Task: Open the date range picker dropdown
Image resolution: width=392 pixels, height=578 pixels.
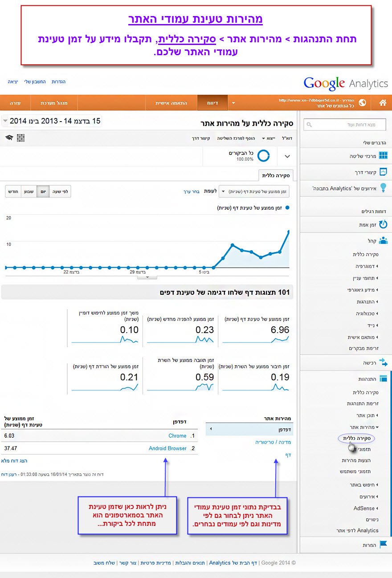Action: [x=5, y=121]
